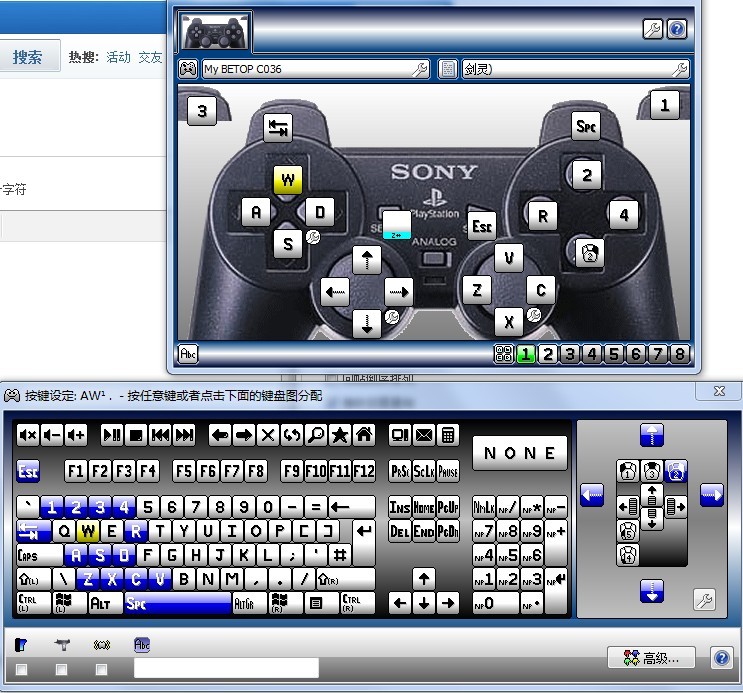Open the 高级... advanced button
Screen dimensions: 743x693
tap(652, 658)
